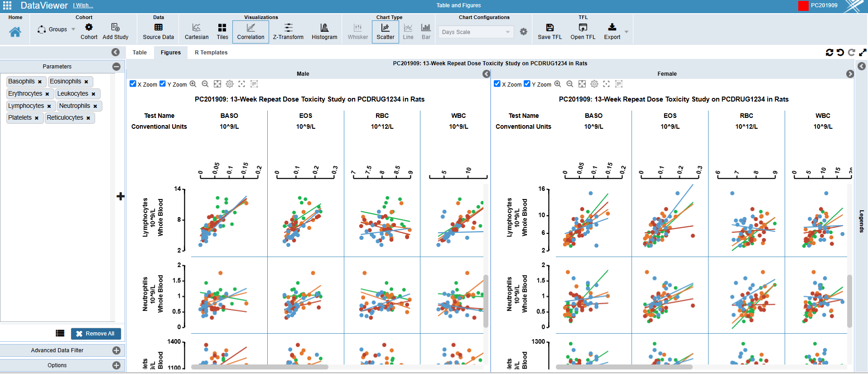The width and height of the screenshot is (868, 374).
Task: Toggle Y Zoom in Male panel
Action: click(x=163, y=84)
